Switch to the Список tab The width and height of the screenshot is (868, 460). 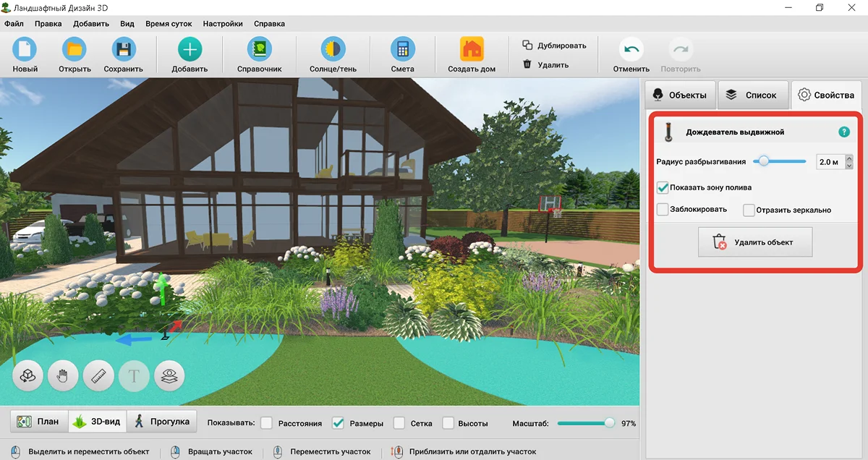coord(752,95)
